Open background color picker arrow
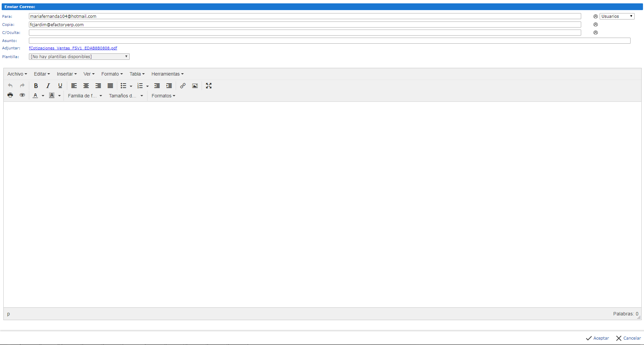 pos(59,96)
